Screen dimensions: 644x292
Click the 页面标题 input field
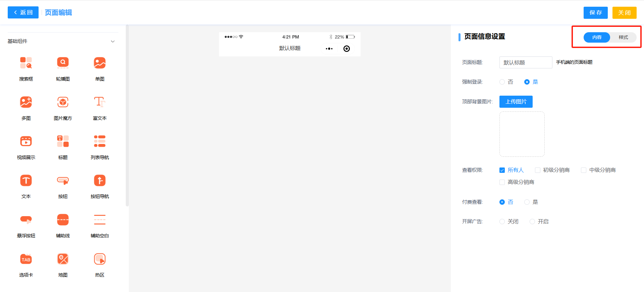coord(526,62)
